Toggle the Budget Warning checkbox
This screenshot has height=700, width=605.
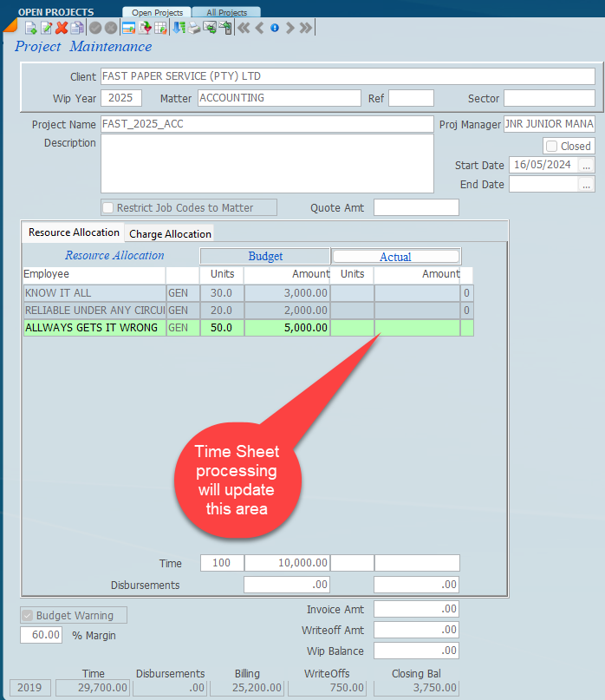(27, 616)
